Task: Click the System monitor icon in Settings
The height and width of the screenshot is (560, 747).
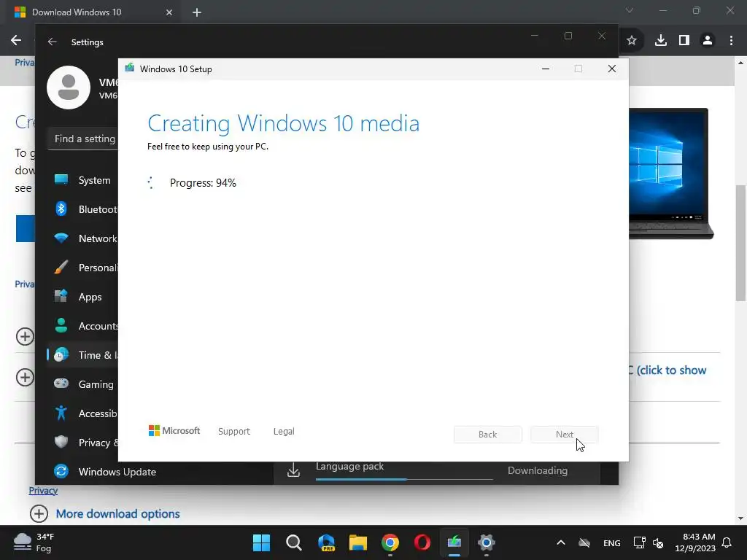Action: click(x=61, y=179)
